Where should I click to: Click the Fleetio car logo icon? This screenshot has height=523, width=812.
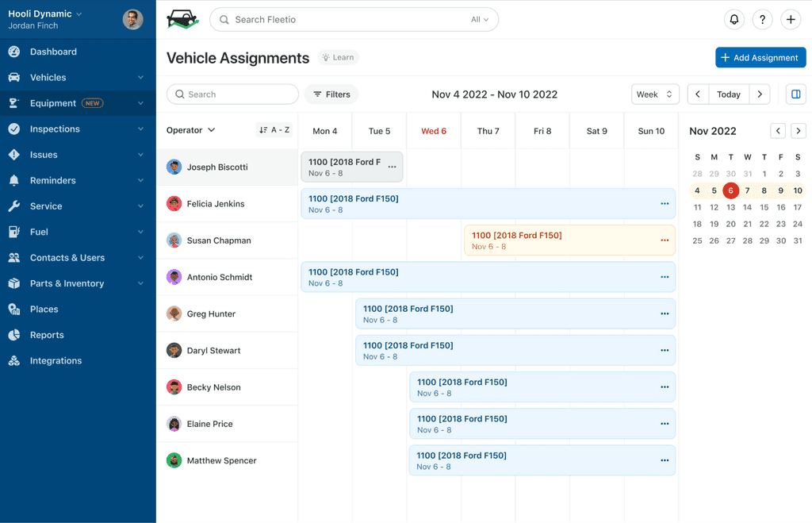[182, 20]
